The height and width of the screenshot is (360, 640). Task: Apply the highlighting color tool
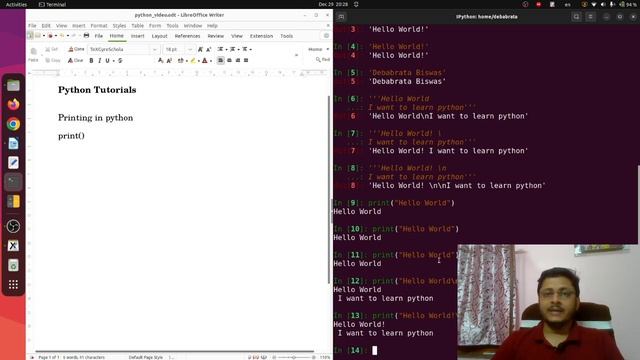[x=193, y=60]
